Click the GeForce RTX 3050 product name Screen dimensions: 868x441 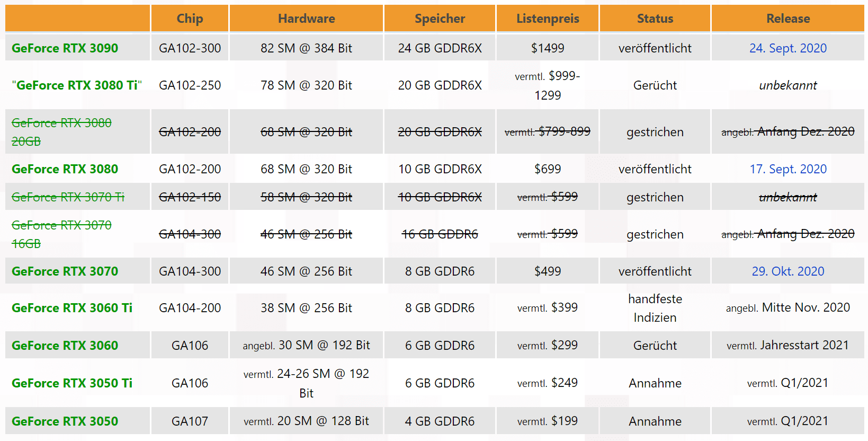[65, 421]
